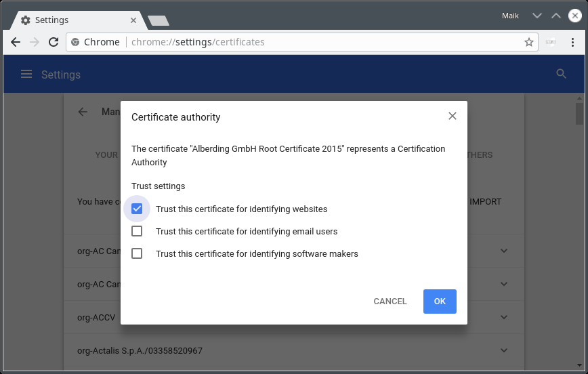Bookmark this page with the star icon
This screenshot has height=374, width=588.
coord(529,42)
